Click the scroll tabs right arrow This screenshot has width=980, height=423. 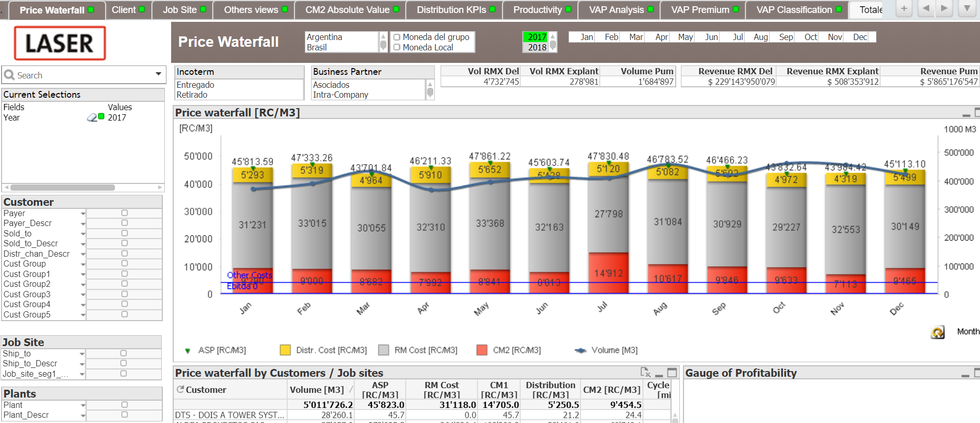pos(945,9)
